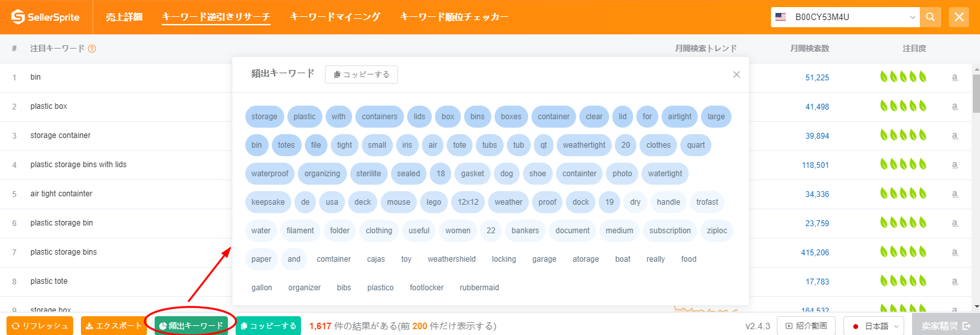Click the SellerSprite logo icon

coord(17,17)
